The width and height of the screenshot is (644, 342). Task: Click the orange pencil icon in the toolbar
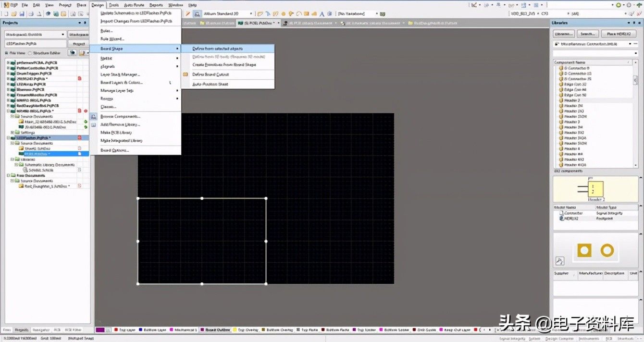188,14
